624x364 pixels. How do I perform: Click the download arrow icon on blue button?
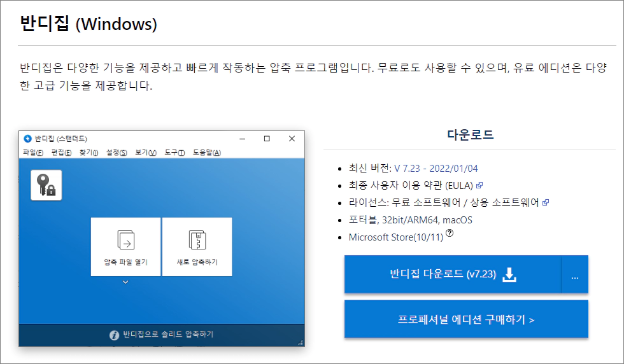(509, 274)
